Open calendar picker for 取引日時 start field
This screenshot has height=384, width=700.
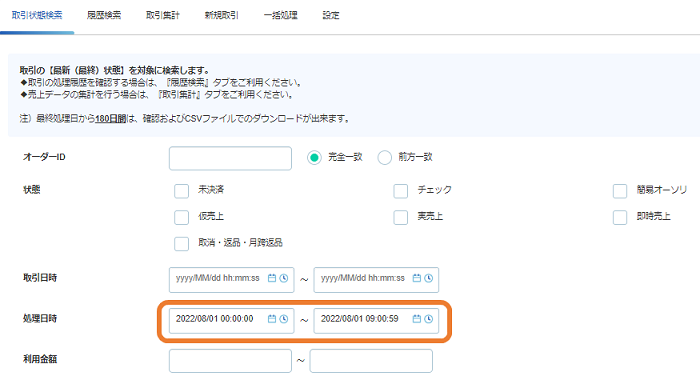(271, 278)
